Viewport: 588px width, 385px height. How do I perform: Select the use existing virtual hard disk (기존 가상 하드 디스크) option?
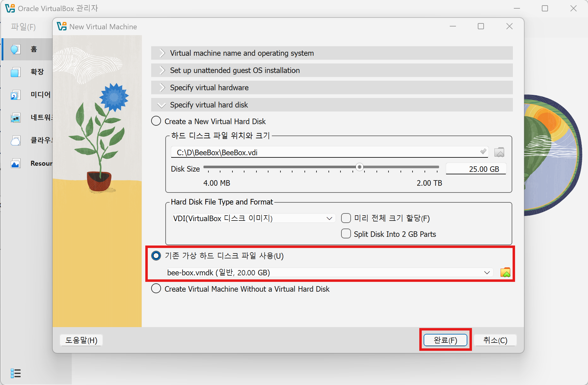[156, 256]
